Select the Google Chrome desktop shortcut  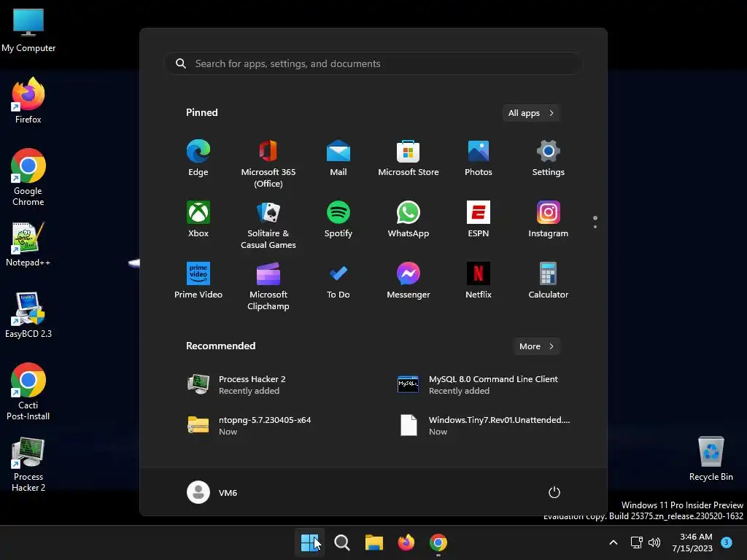[28, 177]
